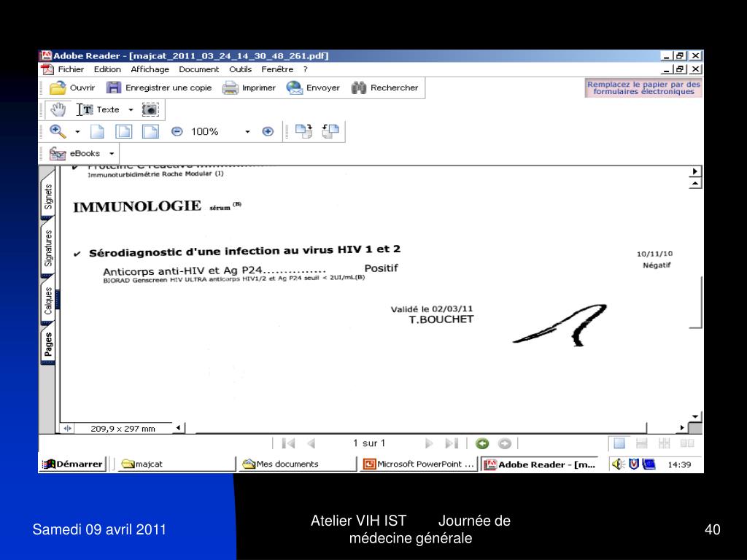Open the Fichier menu
Viewport: 747px width, 560px height.
(71, 69)
